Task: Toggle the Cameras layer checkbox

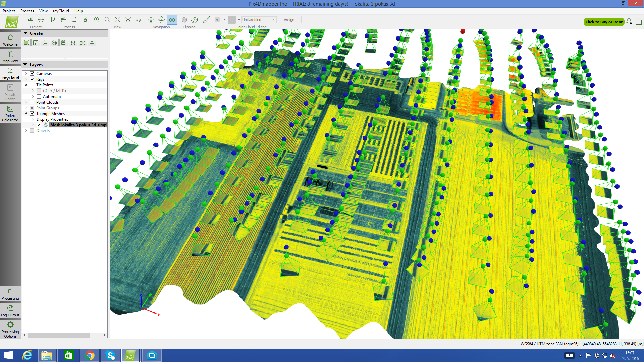Action: [32, 74]
